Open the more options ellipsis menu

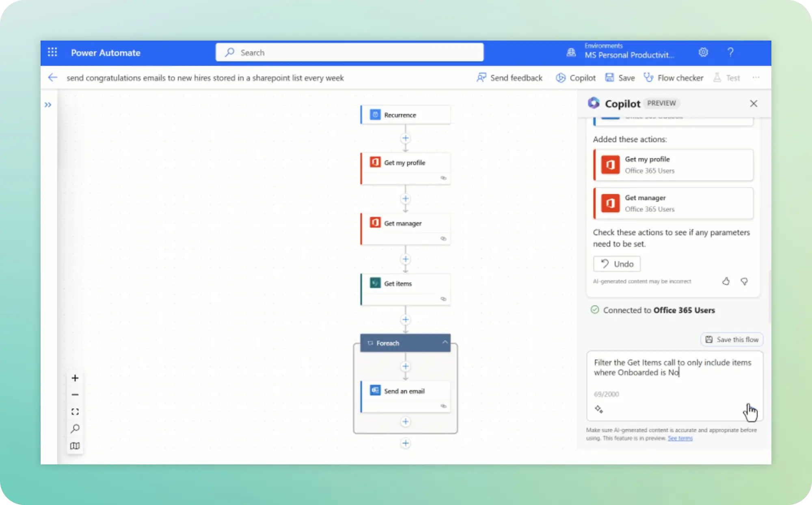click(756, 77)
